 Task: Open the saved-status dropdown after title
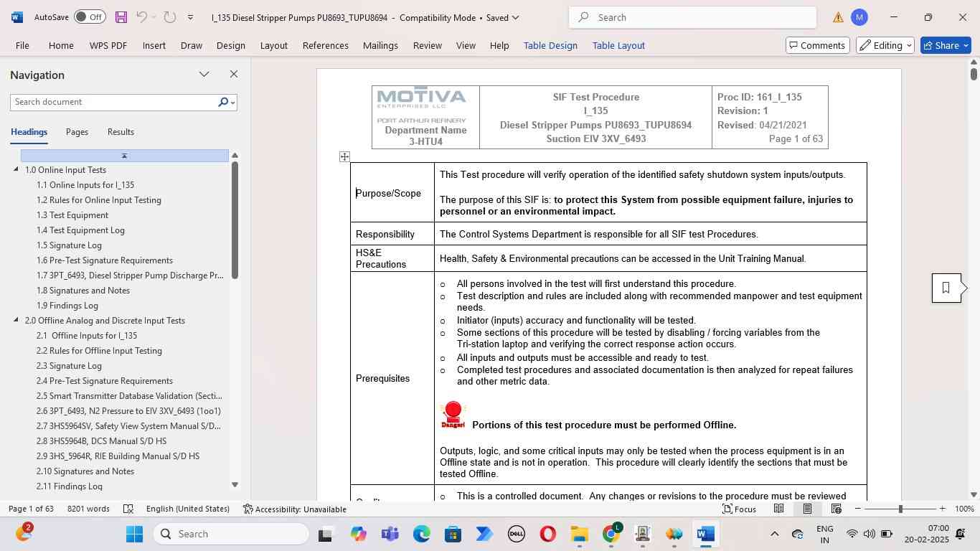515,17
